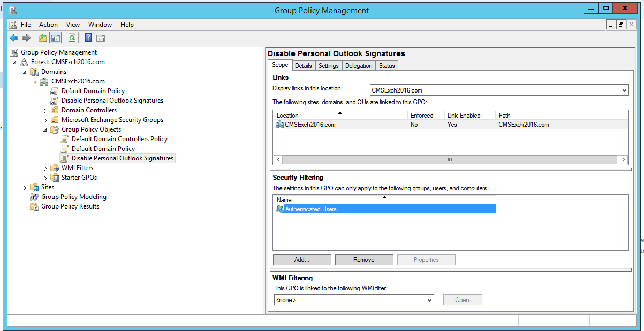The height and width of the screenshot is (331, 644).
Task: Click the Forward arrow toolbar icon
Action: 26,37
